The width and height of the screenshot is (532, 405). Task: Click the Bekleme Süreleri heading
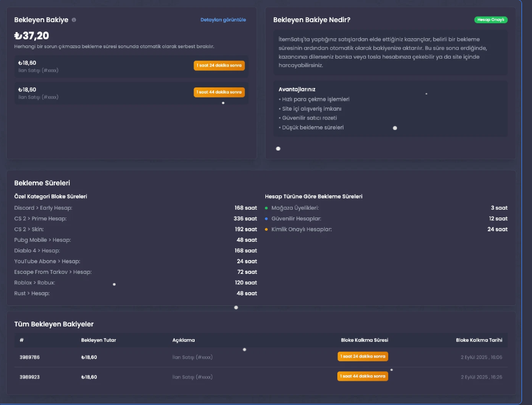(x=42, y=183)
